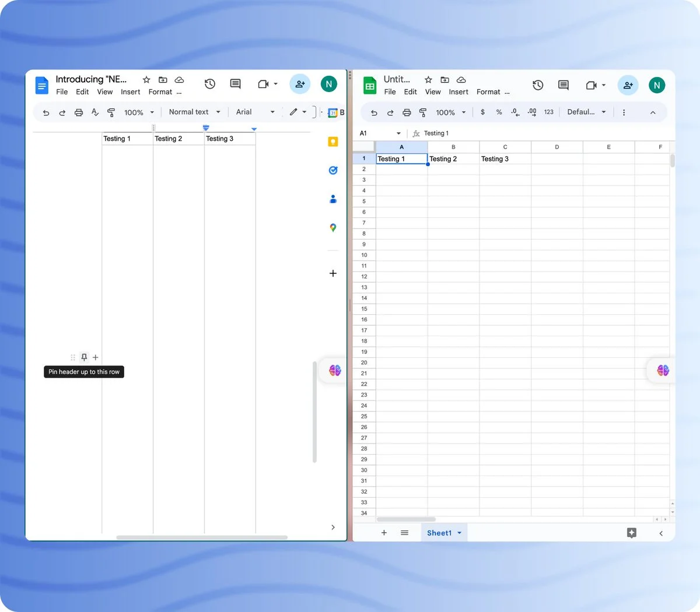
Task: Format as currency in Sheets
Action: tap(482, 112)
